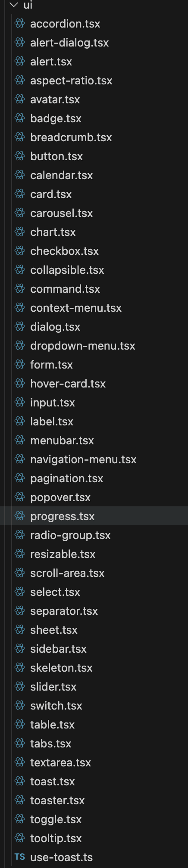Image resolution: width=188 pixels, height=868 pixels.
Task: Click the React icon beside dialog.tsx
Action: click(x=20, y=327)
